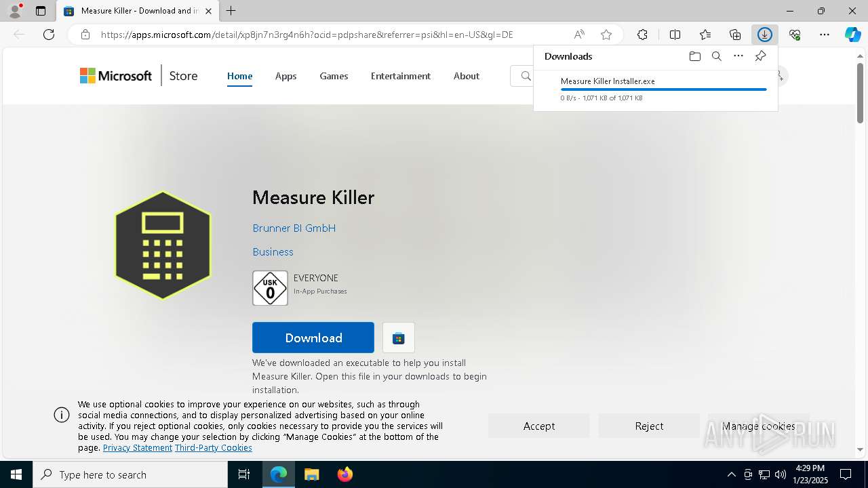Open the Entertainment tab
The width and height of the screenshot is (868, 488).
point(400,76)
